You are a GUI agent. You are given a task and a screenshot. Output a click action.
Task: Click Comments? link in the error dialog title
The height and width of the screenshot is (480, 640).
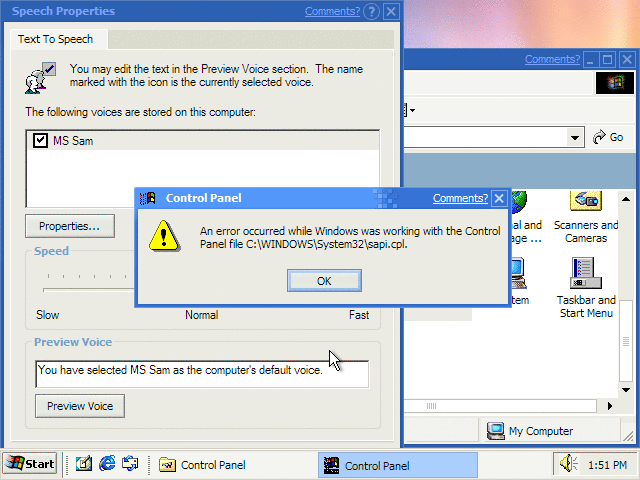pos(460,198)
